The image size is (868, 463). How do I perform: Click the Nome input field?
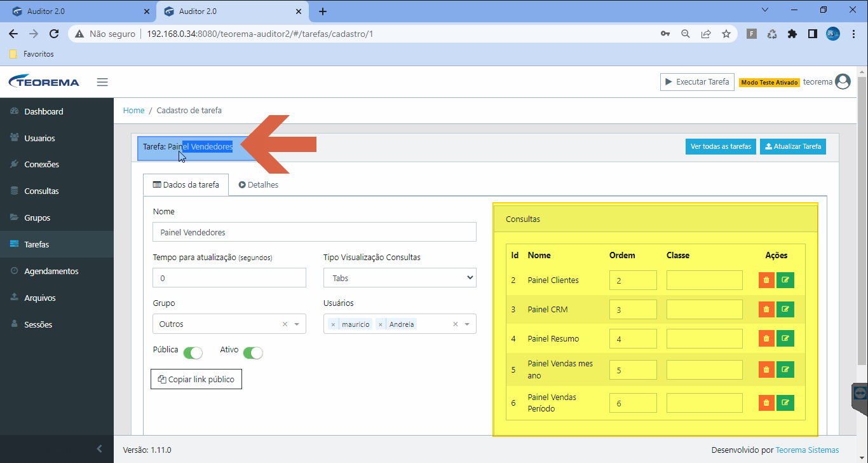pos(315,232)
